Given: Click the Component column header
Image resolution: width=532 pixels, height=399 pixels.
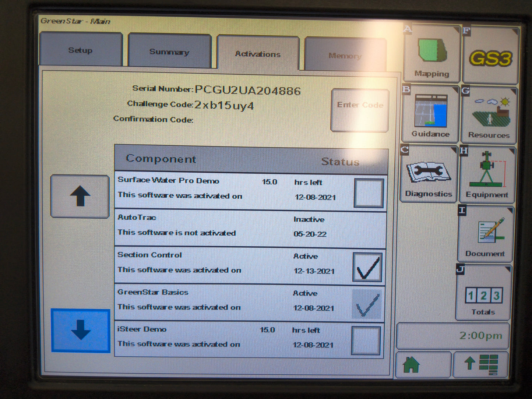Looking at the screenshot, I should (161, 159).
